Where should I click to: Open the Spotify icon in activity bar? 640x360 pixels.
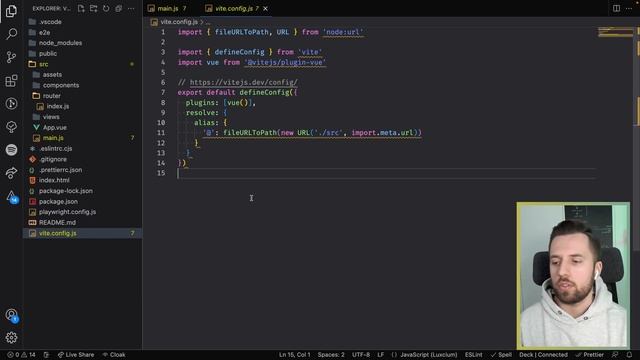tap(11, 150)
